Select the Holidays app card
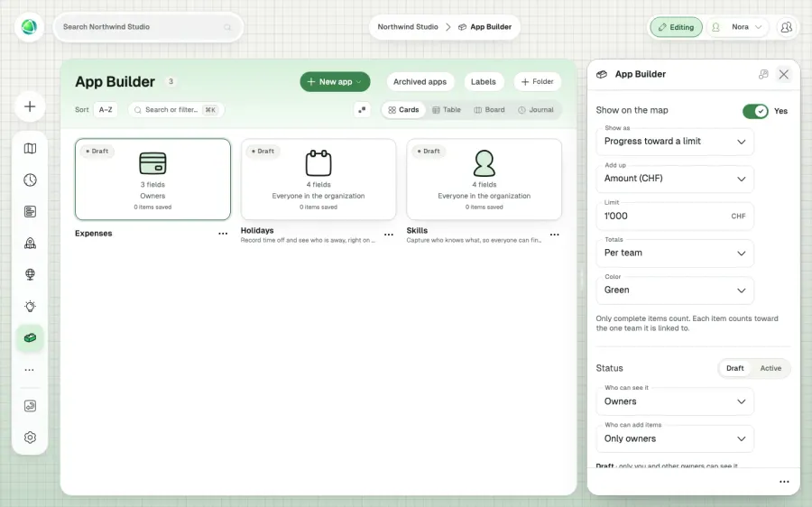812x507 pixels. coord(318,180)
